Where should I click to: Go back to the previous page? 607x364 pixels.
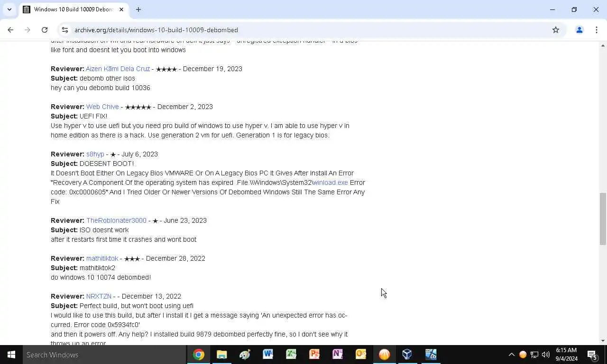pos(10,30)
